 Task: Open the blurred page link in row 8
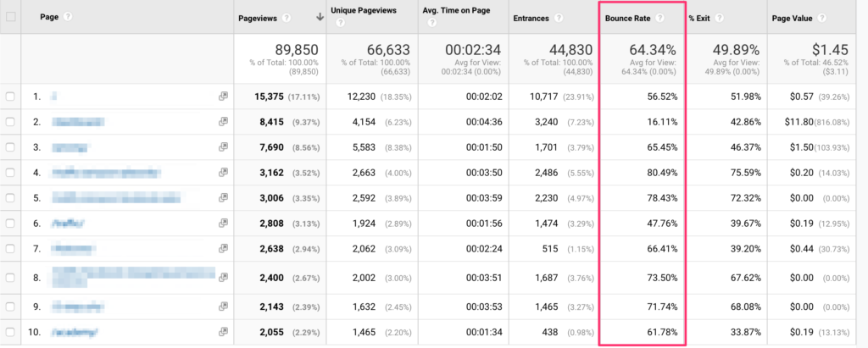(133, 277)
